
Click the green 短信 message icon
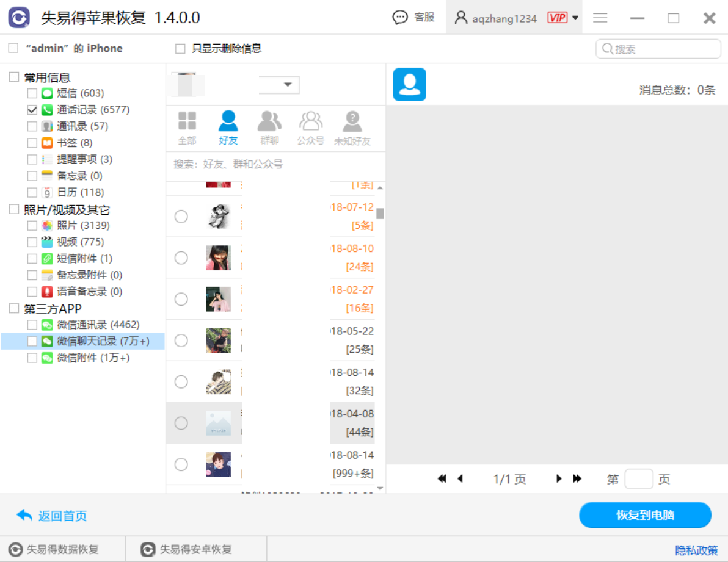(x=47, y=93)
